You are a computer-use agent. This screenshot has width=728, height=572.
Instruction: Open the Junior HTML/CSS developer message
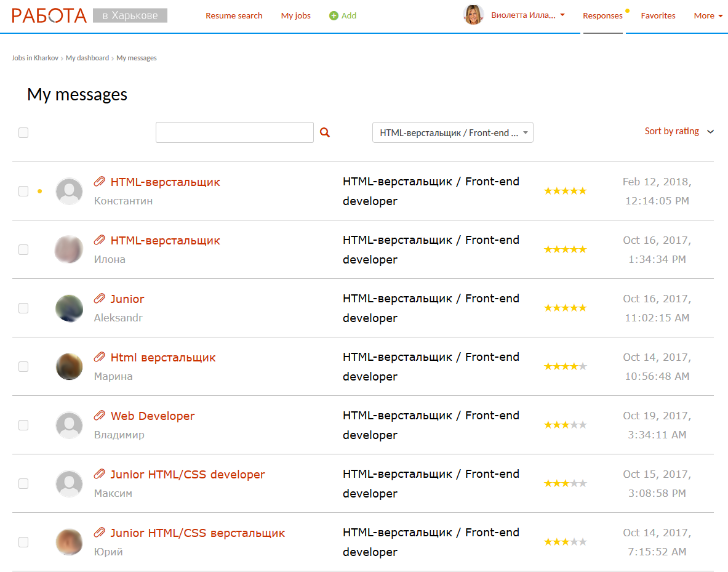tap(188, 475)
